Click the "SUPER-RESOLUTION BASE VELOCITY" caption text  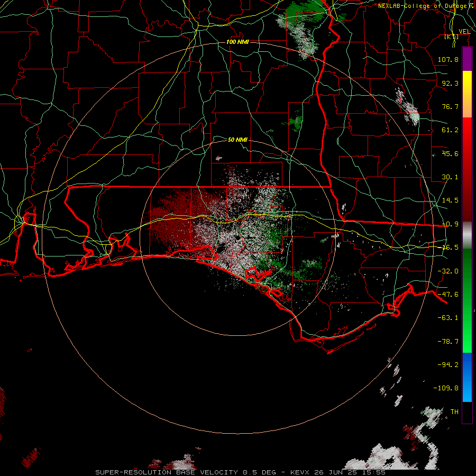tap(167, 472)
